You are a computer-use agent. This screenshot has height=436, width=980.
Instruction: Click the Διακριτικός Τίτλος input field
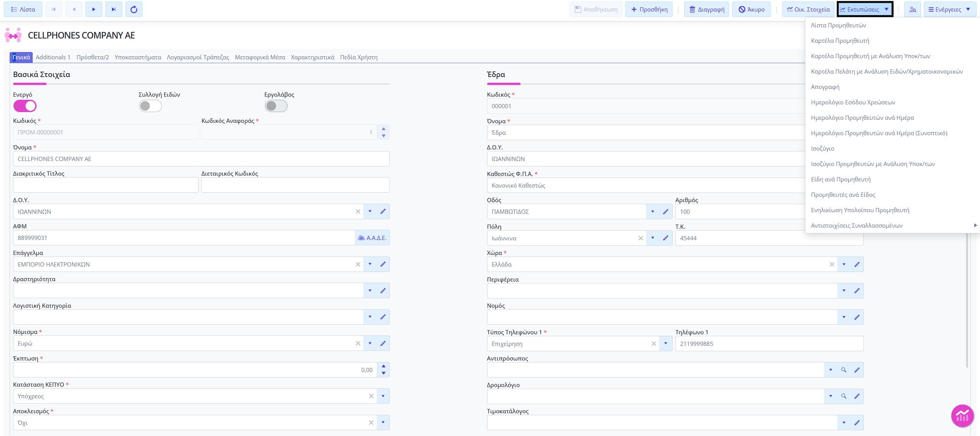(106, 185)
